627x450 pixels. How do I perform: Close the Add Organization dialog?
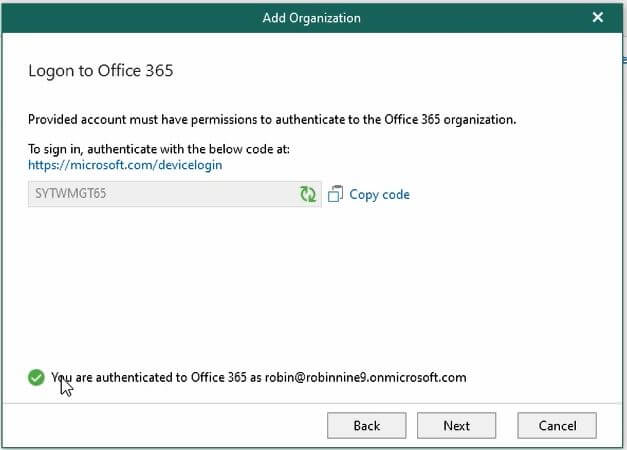(598, 17)
